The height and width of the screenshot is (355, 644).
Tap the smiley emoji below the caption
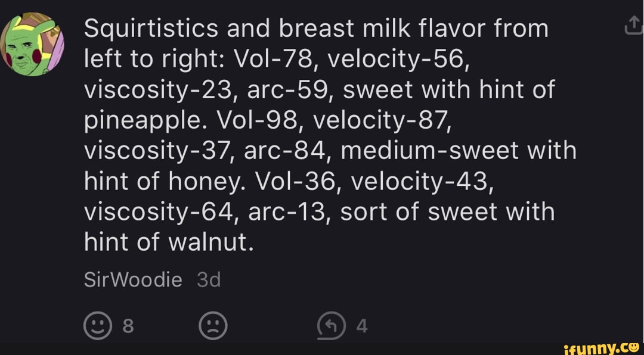(97, 326)
